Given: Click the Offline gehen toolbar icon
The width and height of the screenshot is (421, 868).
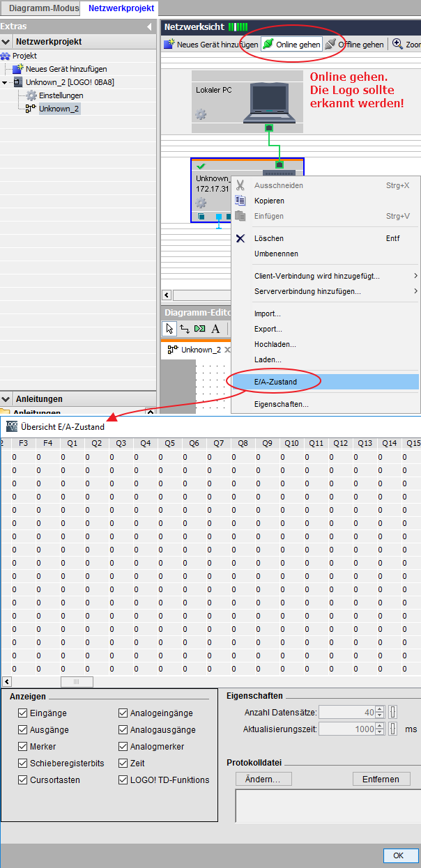Looking at the screenshot, I should tap(330, 45).
